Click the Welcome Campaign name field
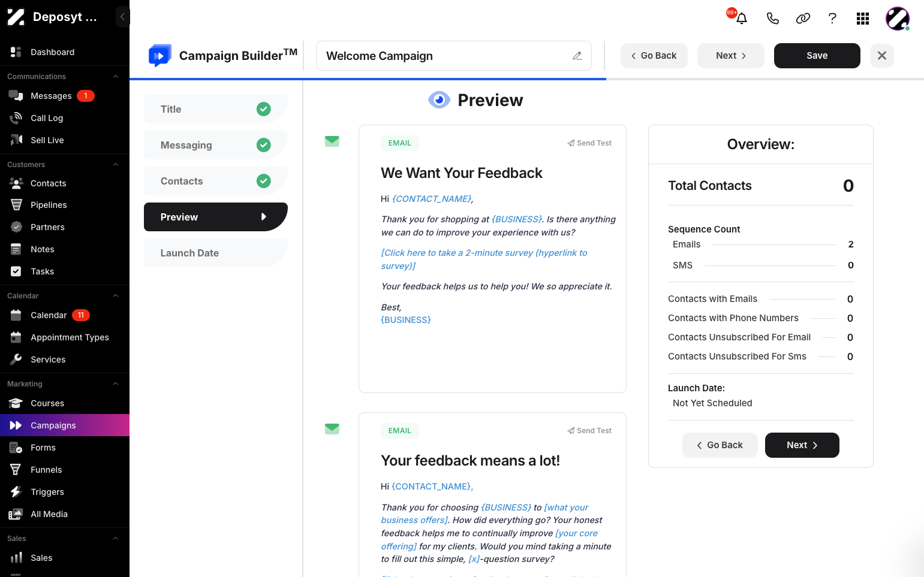924x577 pixels. 454,56
